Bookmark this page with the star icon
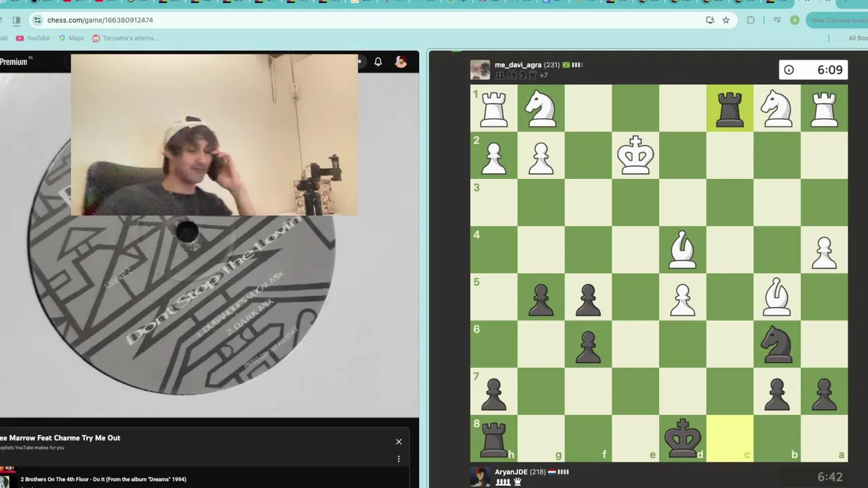The image size is (868, 488). click(726, 20)
